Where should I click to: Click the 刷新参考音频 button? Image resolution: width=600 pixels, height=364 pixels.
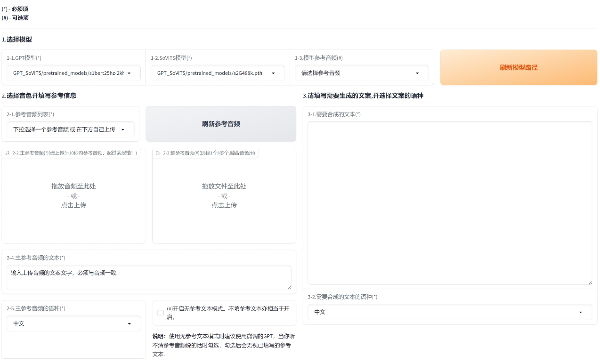pyautogui.click(x=221, y=124)
